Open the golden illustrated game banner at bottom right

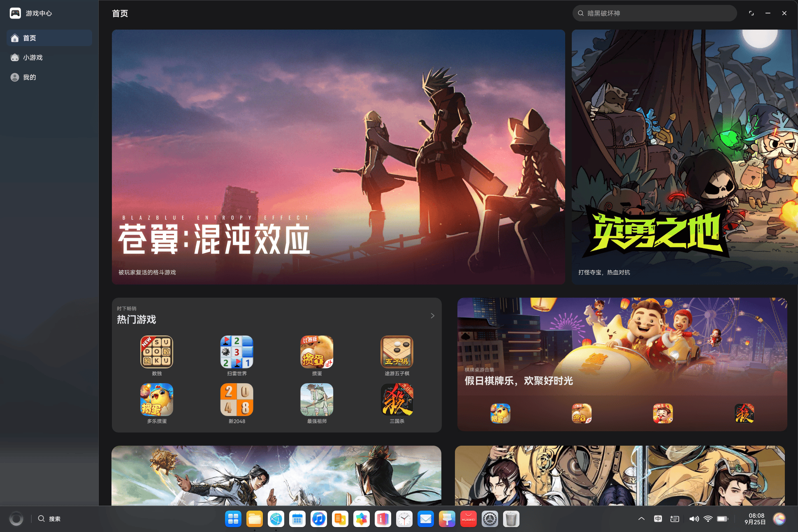pos(620,476)
